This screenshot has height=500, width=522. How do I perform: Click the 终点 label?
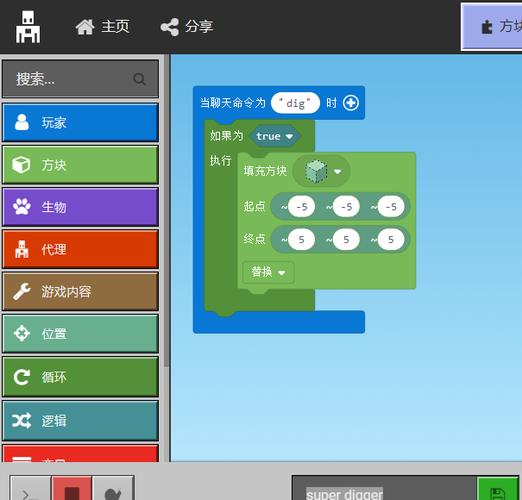pos(254,239)
